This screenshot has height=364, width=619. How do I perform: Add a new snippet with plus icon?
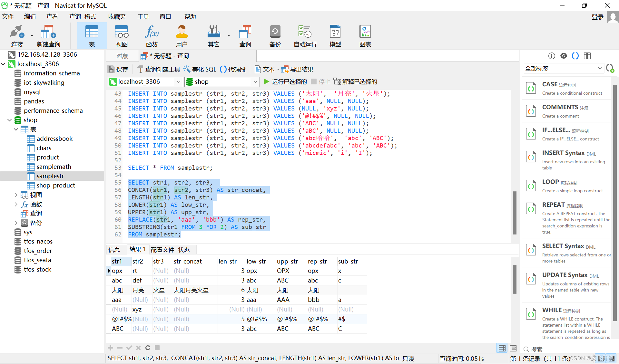[610, 68]
